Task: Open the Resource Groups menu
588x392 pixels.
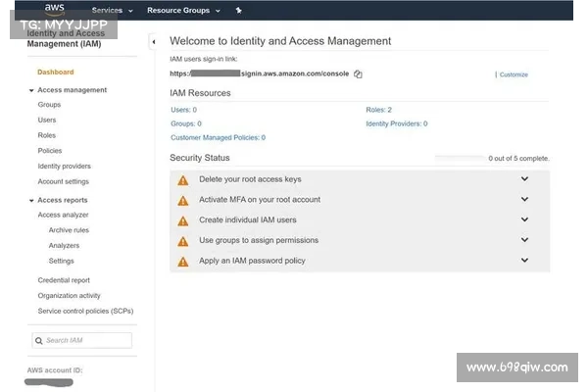Action: pyautogui.click(x=183, y=11)
